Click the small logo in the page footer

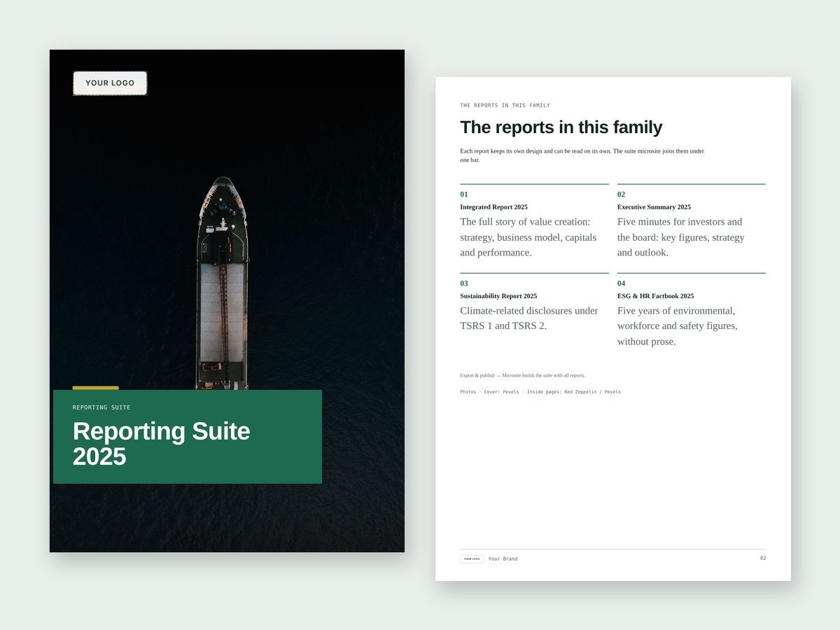472,559
